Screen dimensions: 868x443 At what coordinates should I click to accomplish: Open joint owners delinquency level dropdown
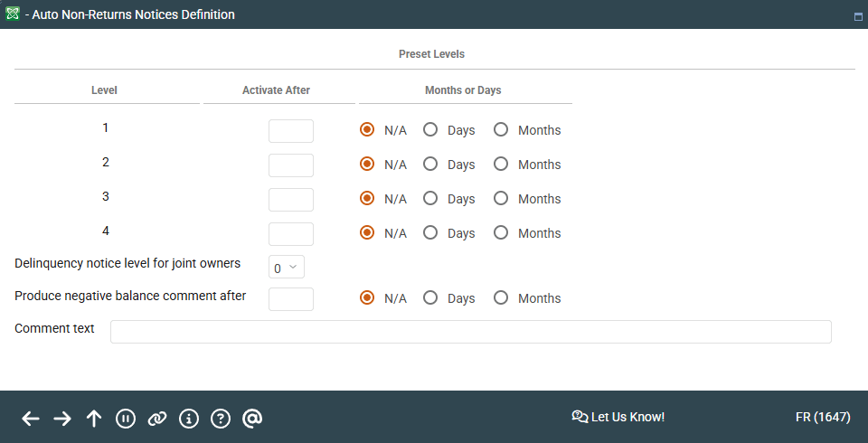click(x=287, y=268)
